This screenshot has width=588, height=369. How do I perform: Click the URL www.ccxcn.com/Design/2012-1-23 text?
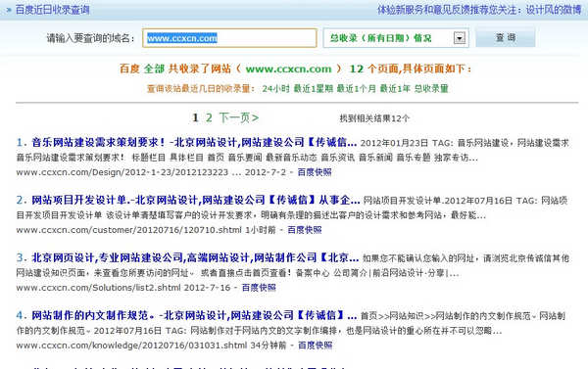click(122, 172)
